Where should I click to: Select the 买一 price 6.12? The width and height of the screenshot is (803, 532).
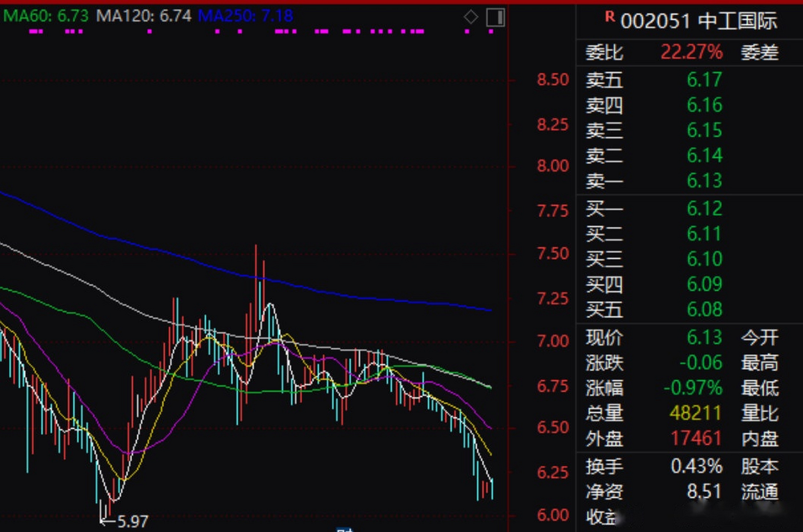[704, 209]
